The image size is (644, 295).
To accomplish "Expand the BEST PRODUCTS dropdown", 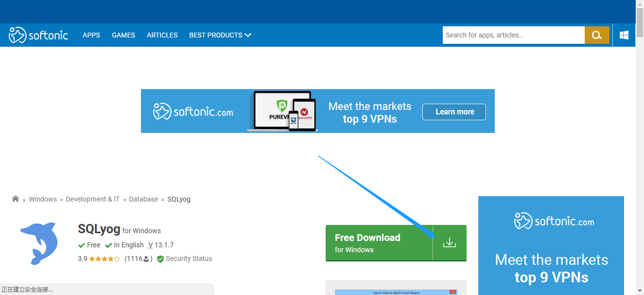I will point(220,35).
